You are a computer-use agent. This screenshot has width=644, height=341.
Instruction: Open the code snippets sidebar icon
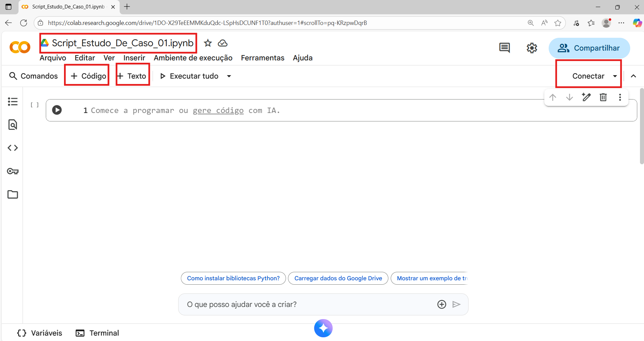pyautogui.click(x=12, y=148)
